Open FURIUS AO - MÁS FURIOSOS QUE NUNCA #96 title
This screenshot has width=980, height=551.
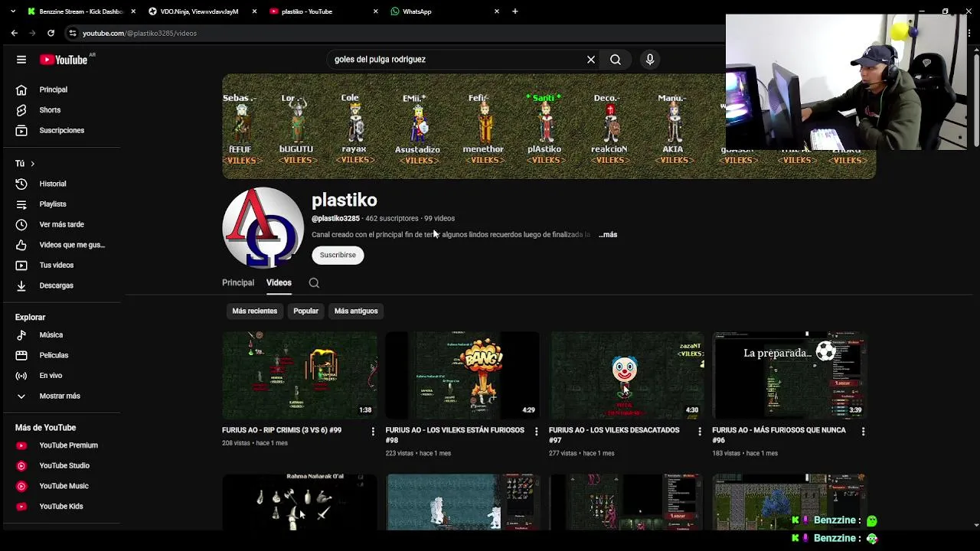pos(779,435)
